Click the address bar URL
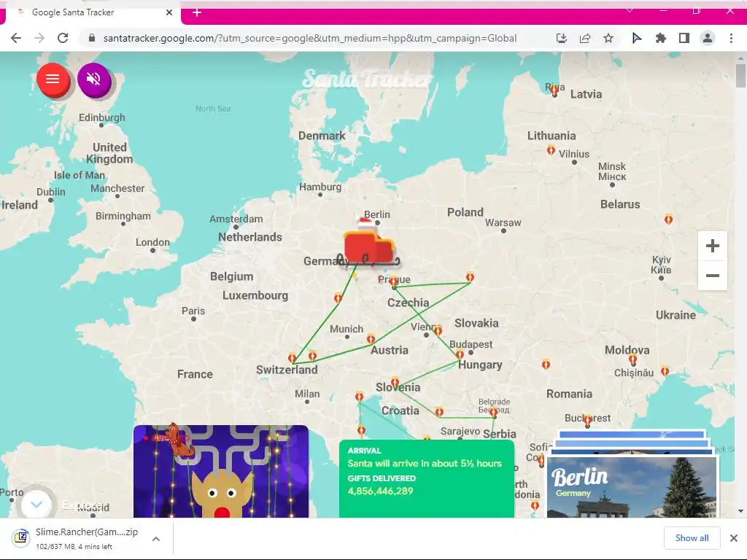747x560 pixels. [x=309, y=38]
